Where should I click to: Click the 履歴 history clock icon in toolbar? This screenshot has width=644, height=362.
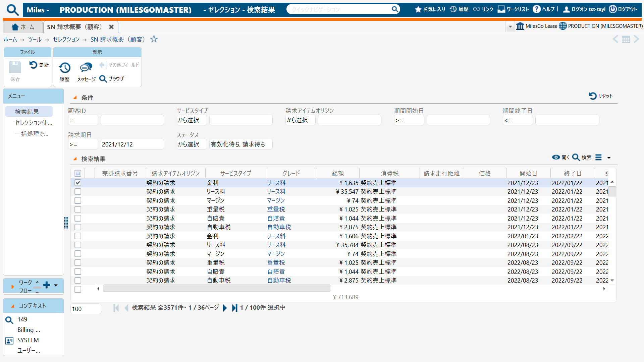[64, 68]
